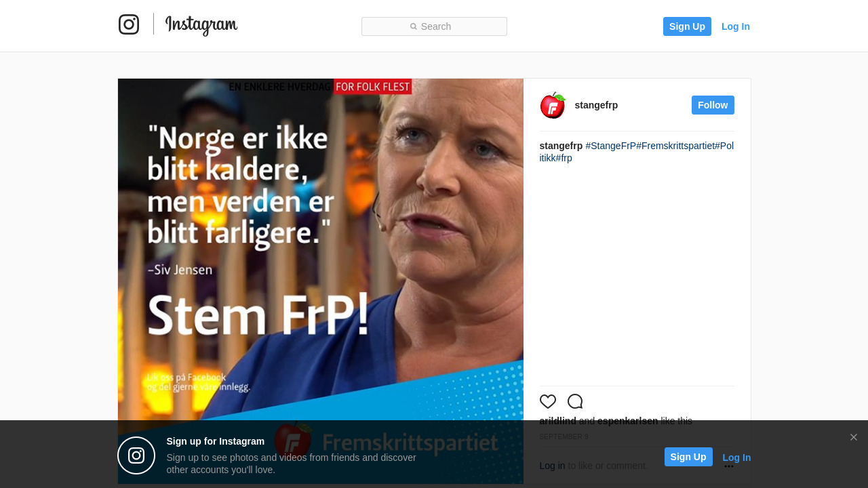Screen dimensions: 868x488
Task: Open the Instagram wordmark home link
Action: point(201,25)
